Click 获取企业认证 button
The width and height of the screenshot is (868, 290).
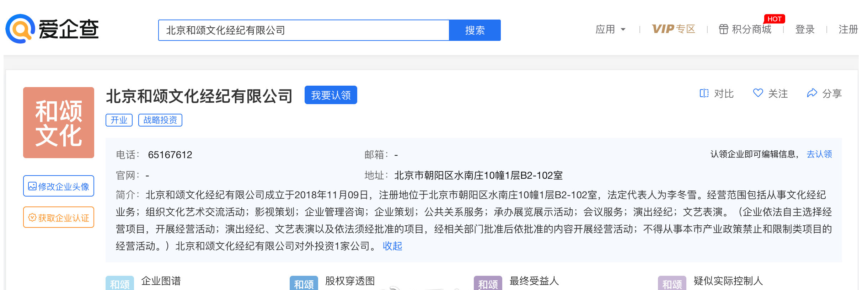pyautogui.click(x=59, y=217)
